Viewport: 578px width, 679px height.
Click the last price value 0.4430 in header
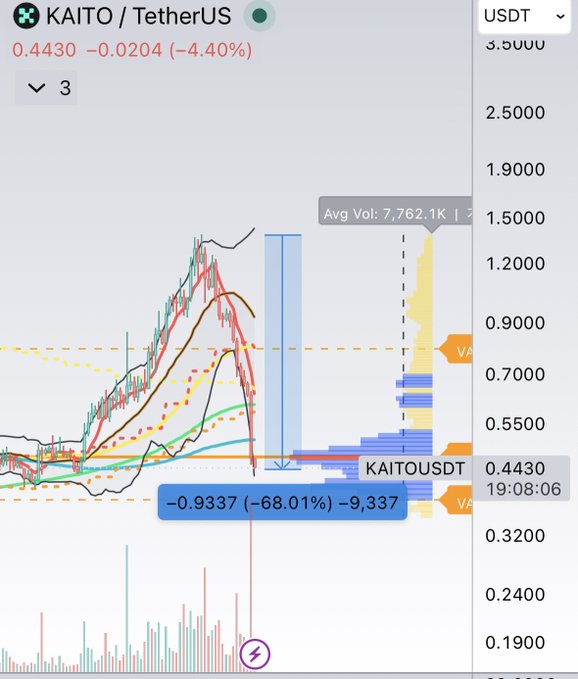click(44, 50)
